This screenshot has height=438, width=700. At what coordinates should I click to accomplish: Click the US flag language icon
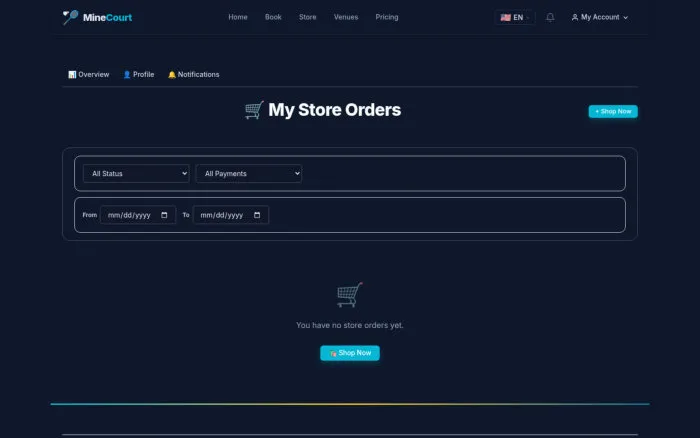pos(505,17)
